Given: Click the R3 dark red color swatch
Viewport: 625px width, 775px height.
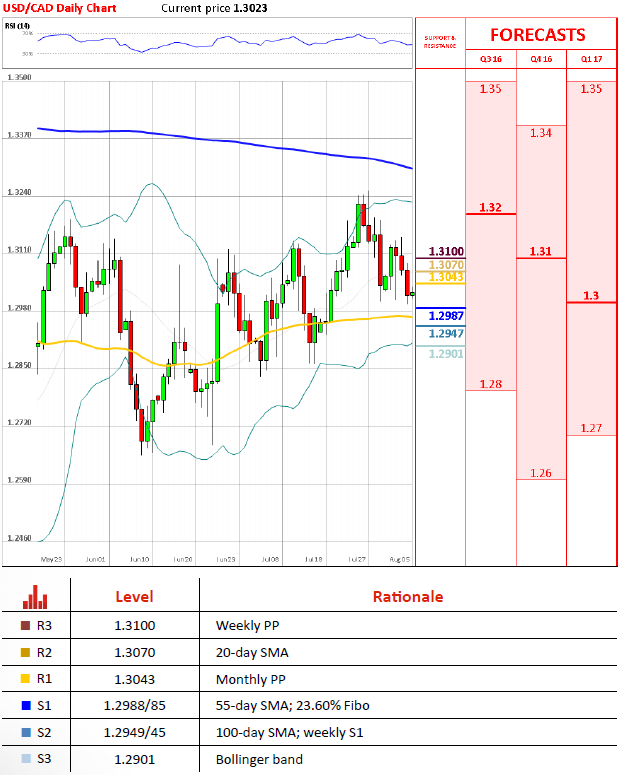Looking at the screenshot, I should pos(26,626).
